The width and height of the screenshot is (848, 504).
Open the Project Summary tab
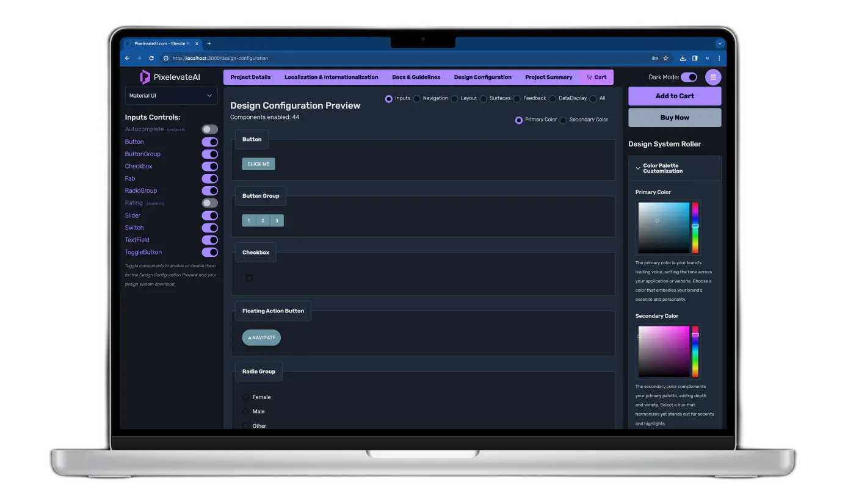click(549, 77)
